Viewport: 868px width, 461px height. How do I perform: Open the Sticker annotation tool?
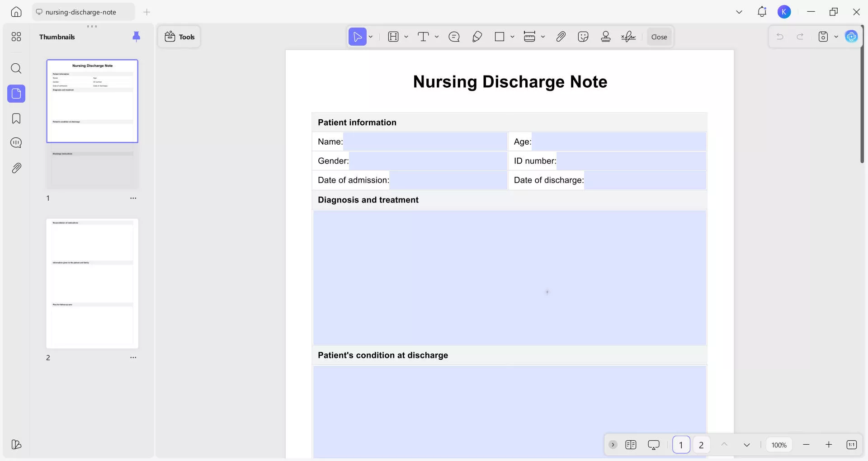pyautogui.click(x=583, y=37)
